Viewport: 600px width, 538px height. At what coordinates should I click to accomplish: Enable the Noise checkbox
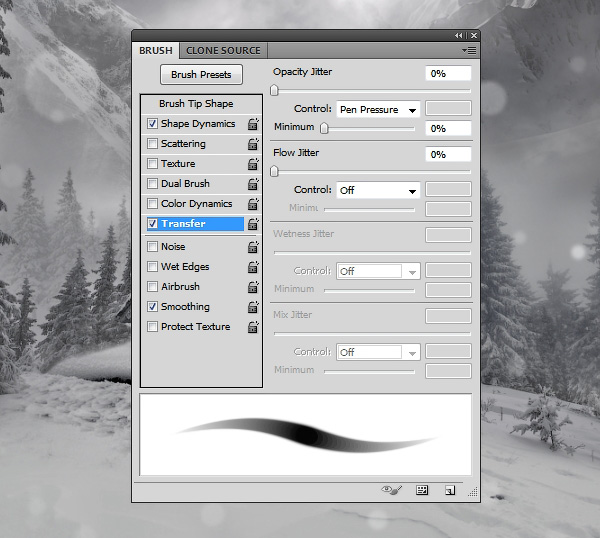(152, 246)
